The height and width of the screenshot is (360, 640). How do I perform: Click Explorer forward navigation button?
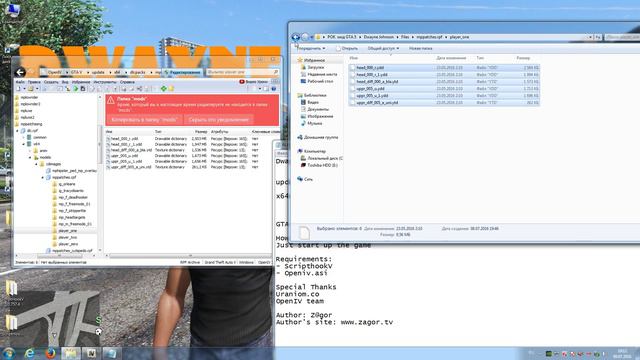[x=305, y=37]
